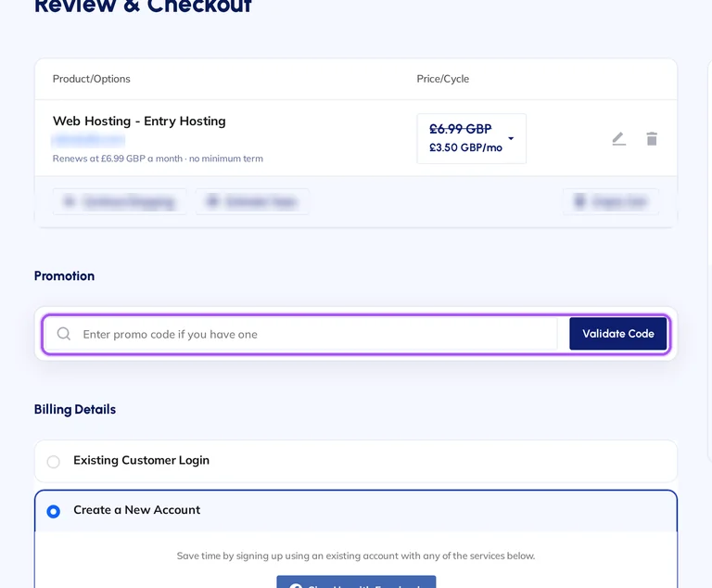Click the Web Hosting - Entry Hosting title
712x588 pixels.
(139, 121)
